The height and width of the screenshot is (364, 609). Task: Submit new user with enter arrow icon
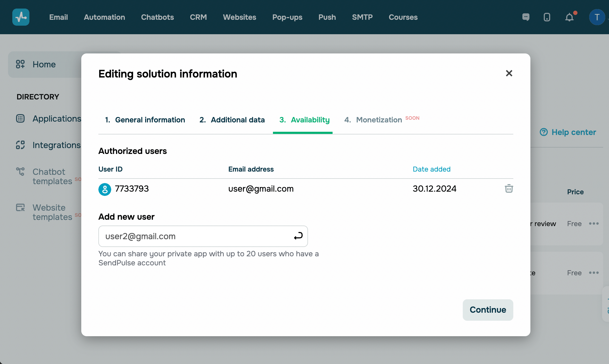pos(298,236)
